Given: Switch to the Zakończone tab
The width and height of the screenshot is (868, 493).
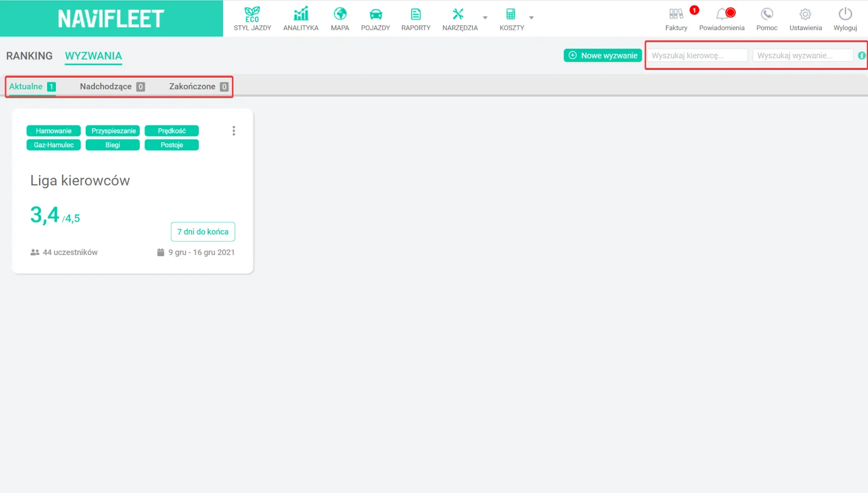Looking at the screenshot, I should tap(199, 86).
